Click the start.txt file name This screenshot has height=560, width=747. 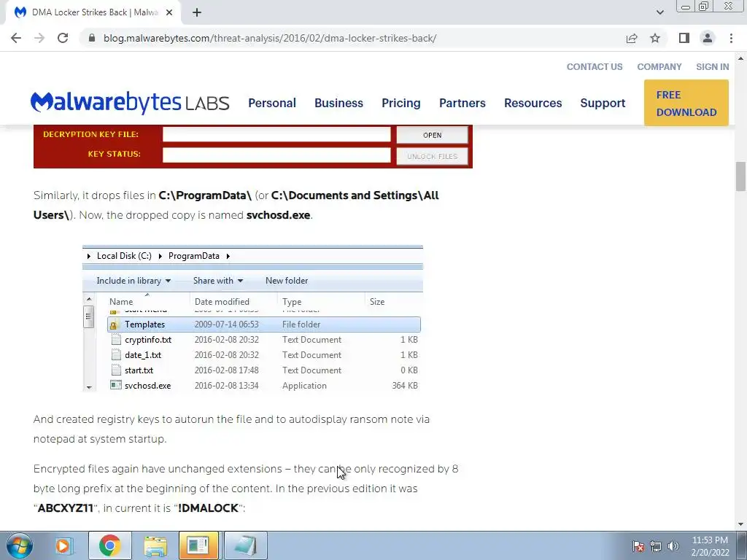139,370
